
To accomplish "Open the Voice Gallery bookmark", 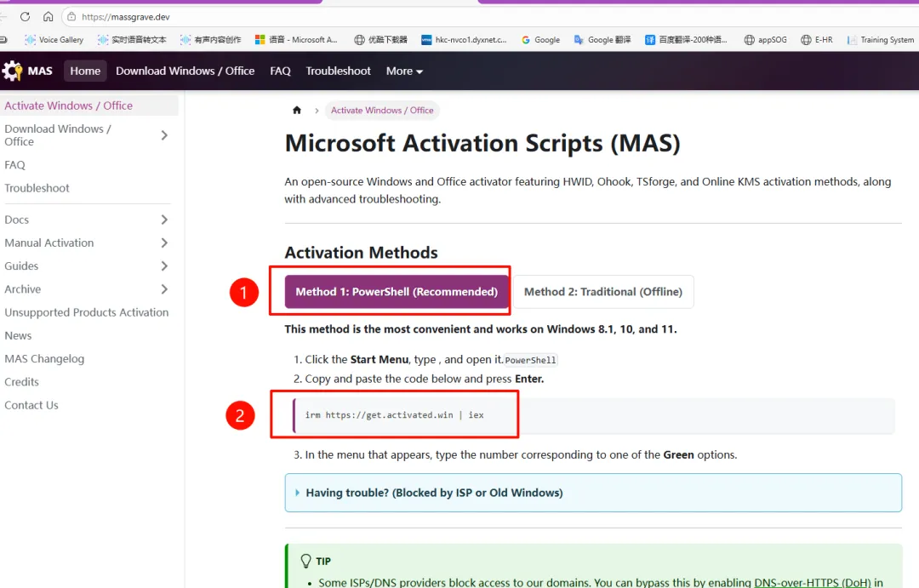I will coord(54,40).
